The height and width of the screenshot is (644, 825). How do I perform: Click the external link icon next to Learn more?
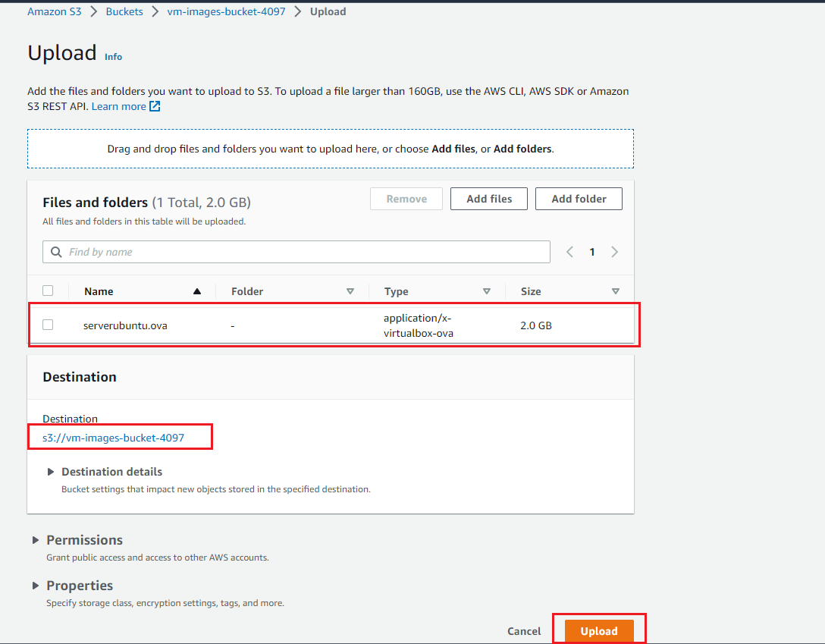click(x=156, y=106)
